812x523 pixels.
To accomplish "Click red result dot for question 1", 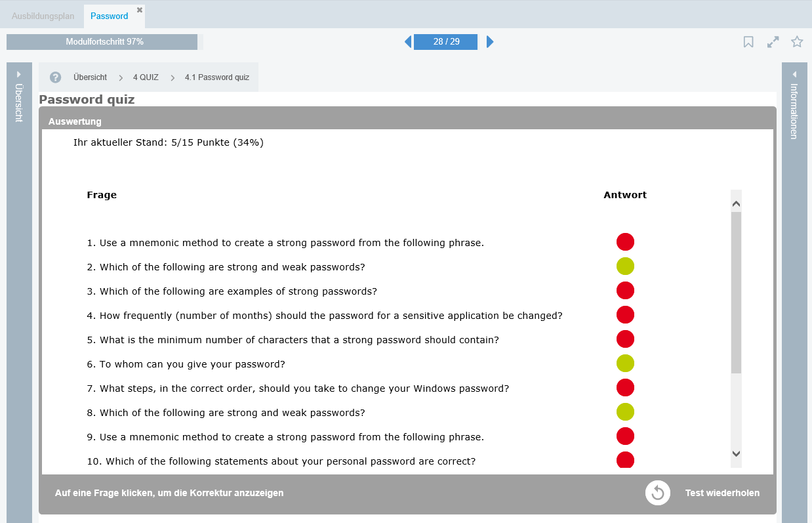I will point(625,242).
